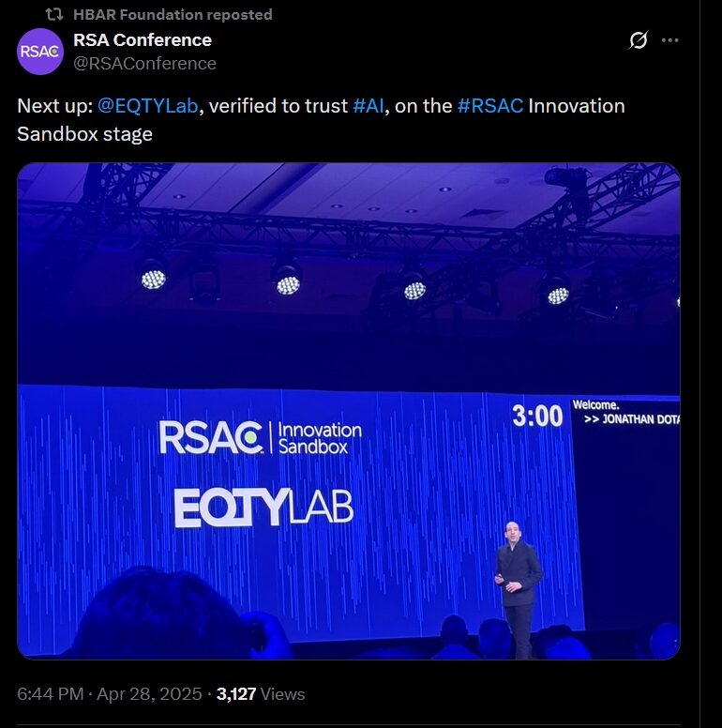Click the EQTYLAB logo in the photo
The width and height of the screenshot is (722, 728).
[x=263, y=508]
